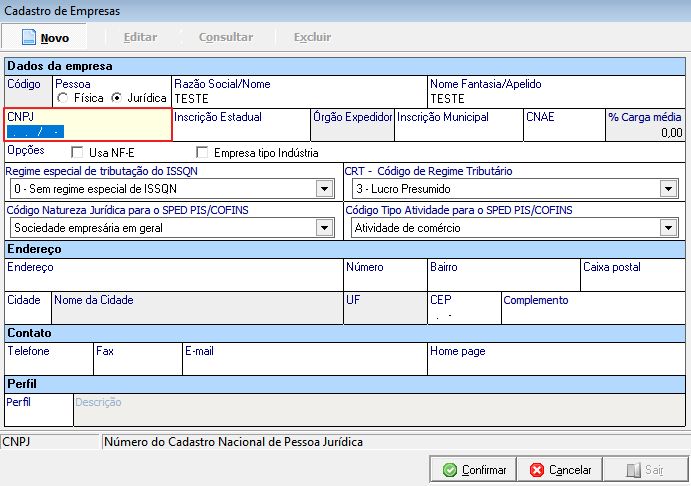Select the Jurídica radio button
Viewport: 691px width, 486px height.
117,98
